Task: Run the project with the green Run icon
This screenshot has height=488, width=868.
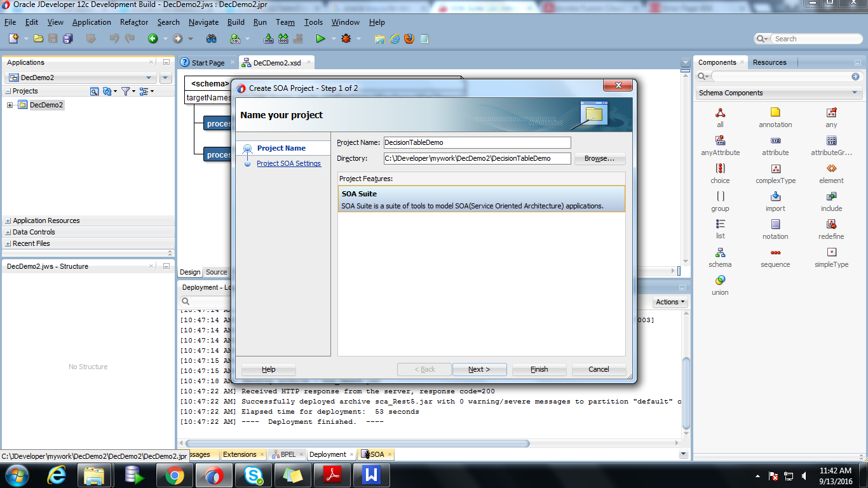Action: (x=321, y=38)
